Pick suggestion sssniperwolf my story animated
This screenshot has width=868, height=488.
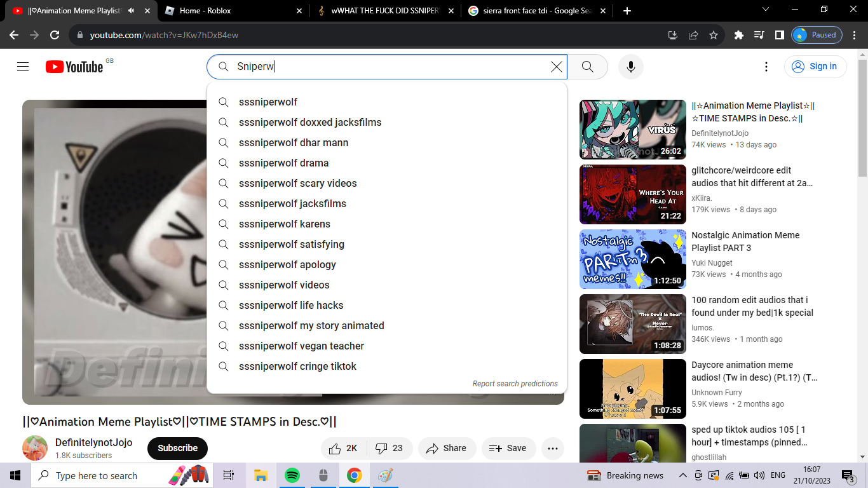387,325
